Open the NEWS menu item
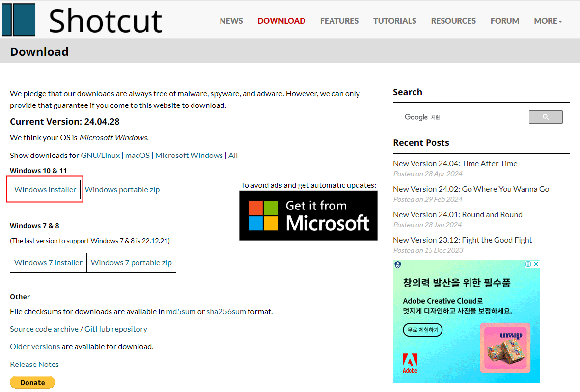Viewport: 580px width, 392px height. (x=231, y=21)
